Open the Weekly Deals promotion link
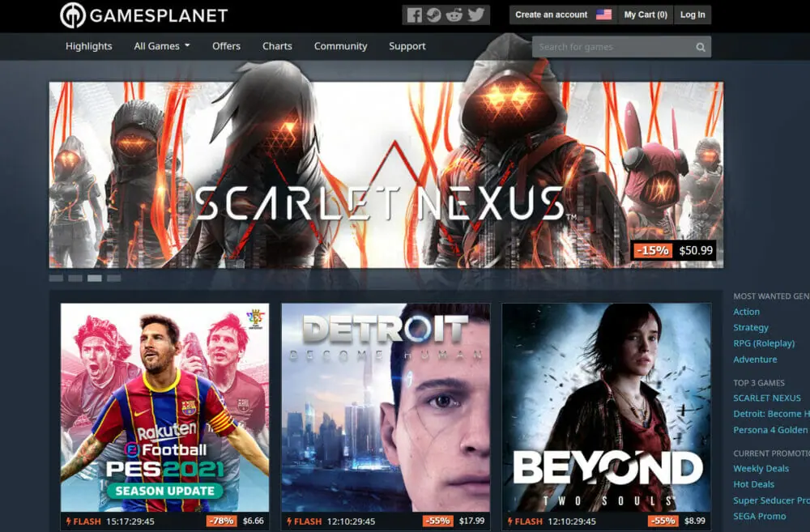 760,468
